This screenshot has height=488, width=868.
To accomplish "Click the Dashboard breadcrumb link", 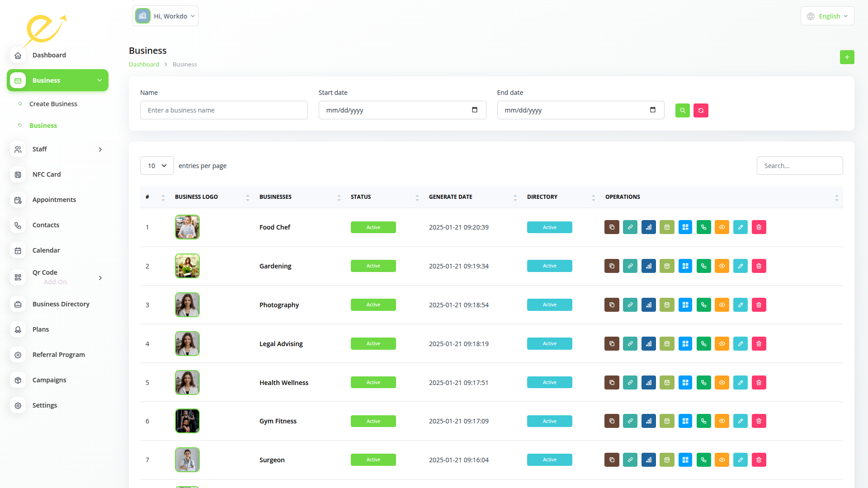I will [144, 65].
